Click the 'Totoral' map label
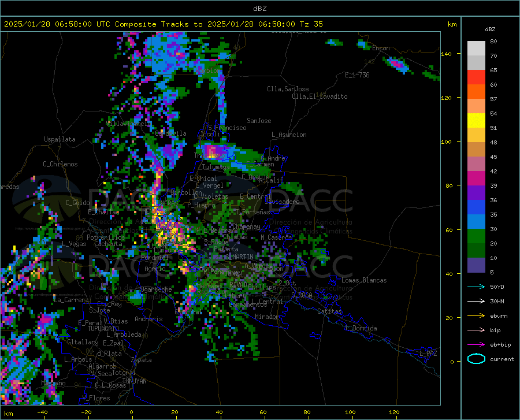 124,373
